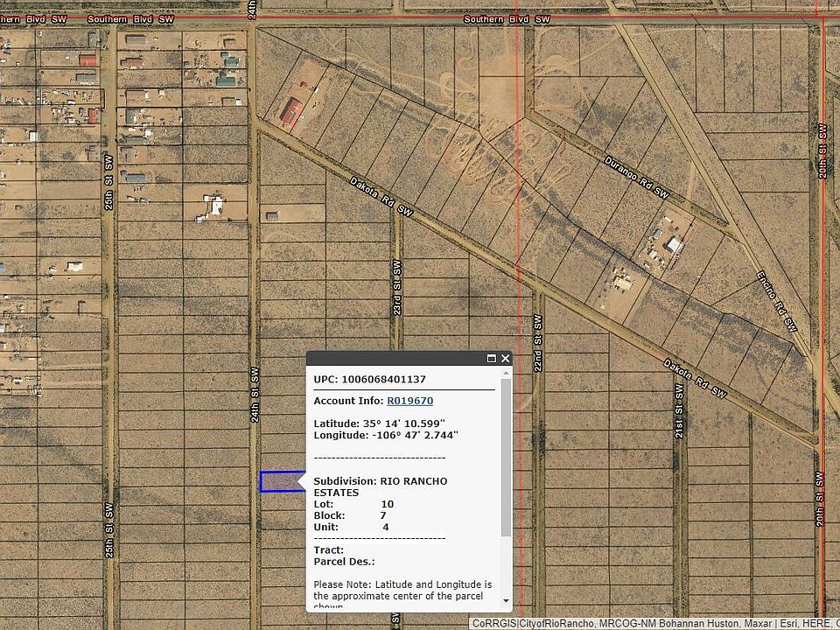Close the parcel info popup
Image resolution: width=840 pixels, height=630 pixels.
505,359
